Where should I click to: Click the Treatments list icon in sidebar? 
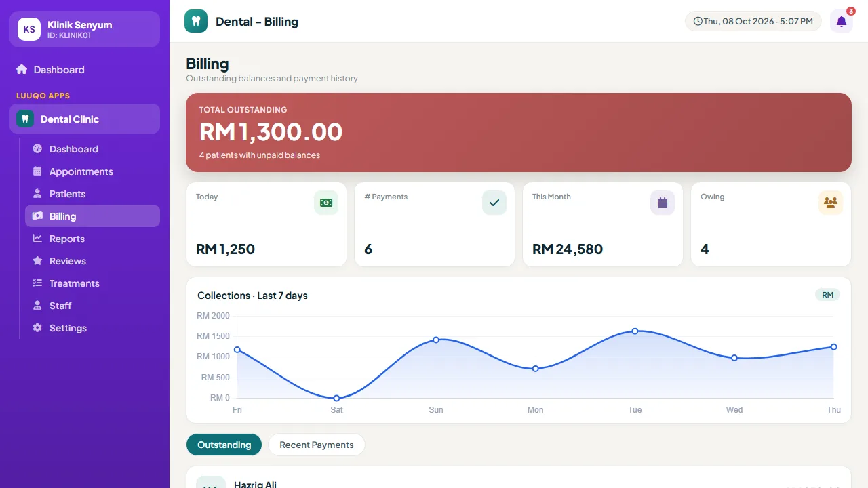click(x=37, y=283)
